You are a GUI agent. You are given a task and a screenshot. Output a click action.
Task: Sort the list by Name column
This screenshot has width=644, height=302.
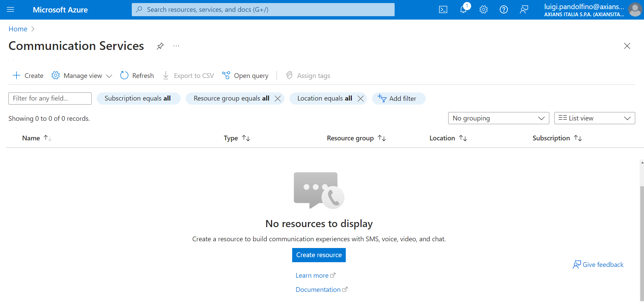(31, 138)
